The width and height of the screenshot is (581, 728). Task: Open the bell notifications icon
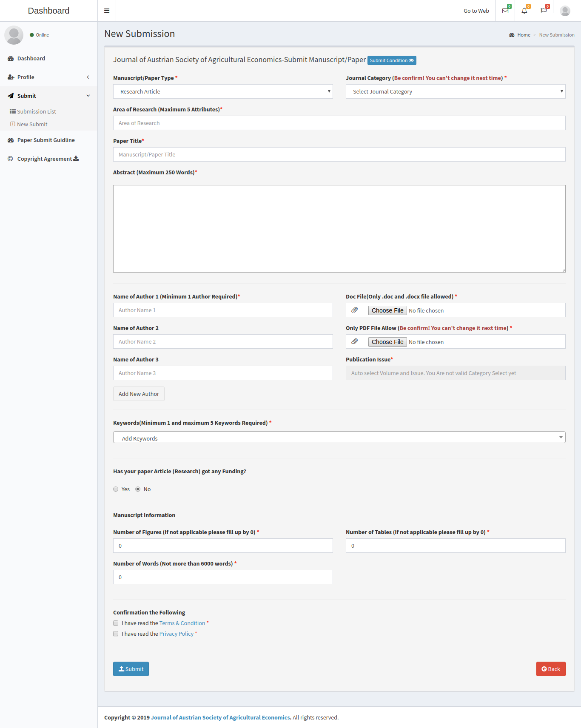click(524, 11)
